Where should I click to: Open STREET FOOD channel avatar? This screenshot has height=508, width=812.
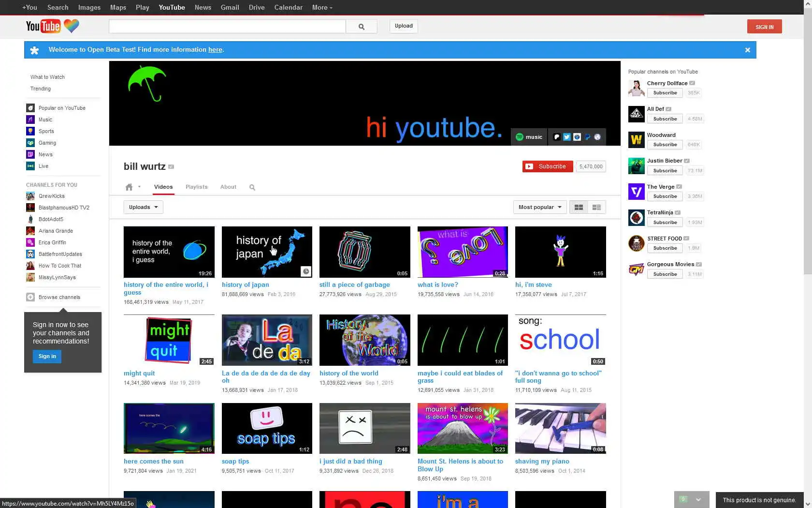637,243
